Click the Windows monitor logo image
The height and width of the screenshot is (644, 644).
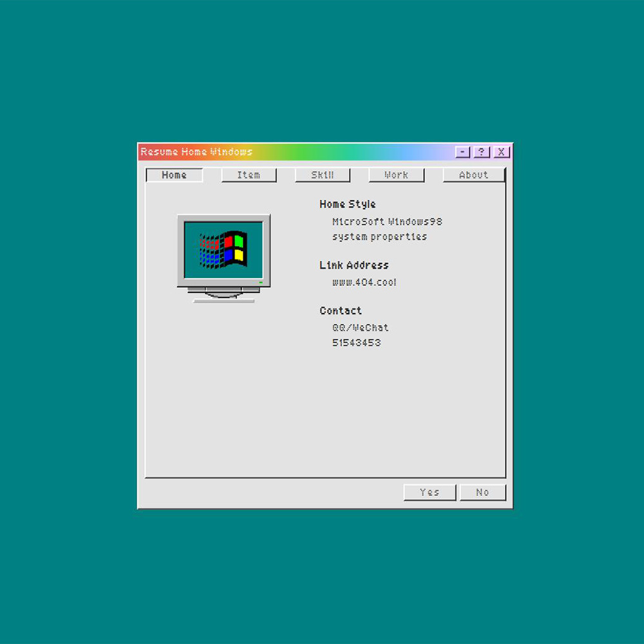224,258
